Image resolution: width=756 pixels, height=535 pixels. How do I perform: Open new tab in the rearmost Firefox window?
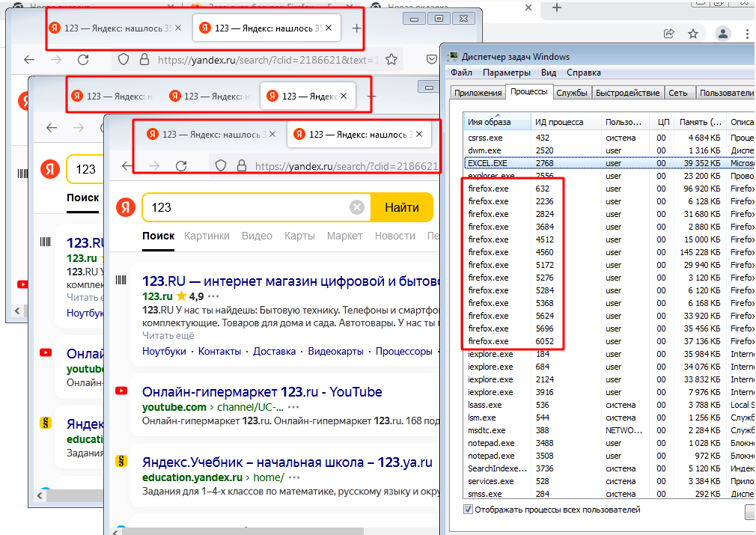(356, 28)
